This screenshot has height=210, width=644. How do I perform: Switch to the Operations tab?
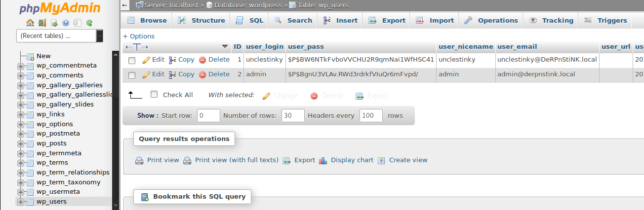point(491,20)
